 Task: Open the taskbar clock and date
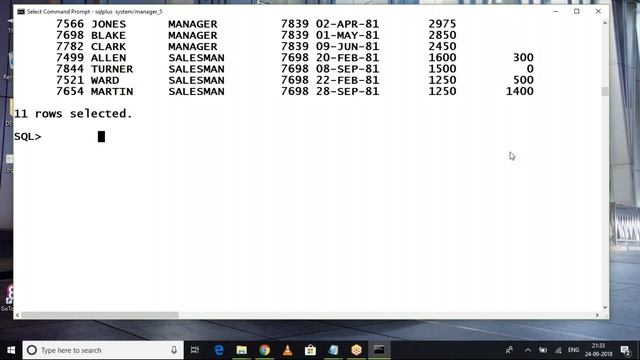(598, 350)
